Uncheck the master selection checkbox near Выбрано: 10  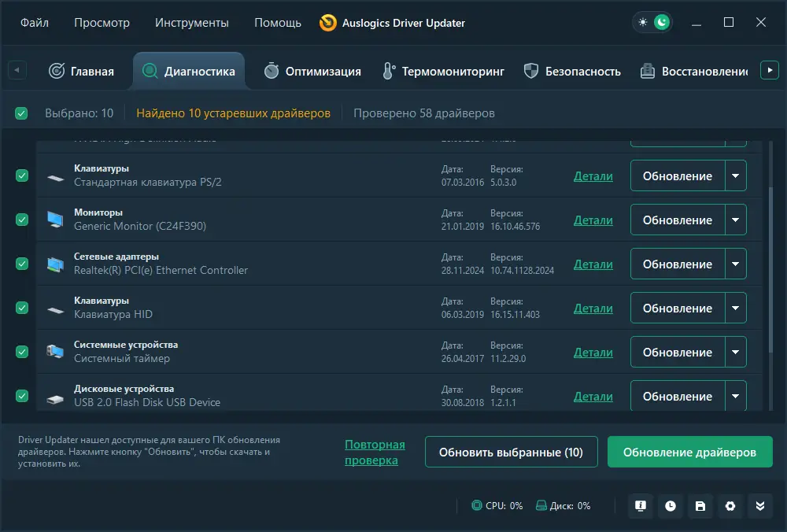pyautogui.click(x=20, y=113)
